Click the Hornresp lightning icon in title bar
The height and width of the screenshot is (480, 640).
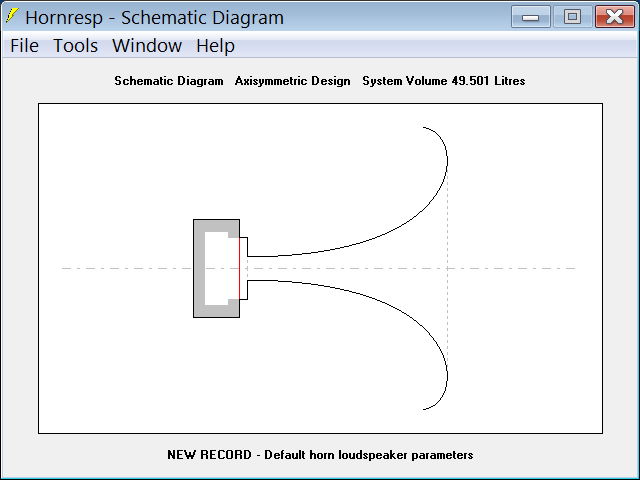12,16
